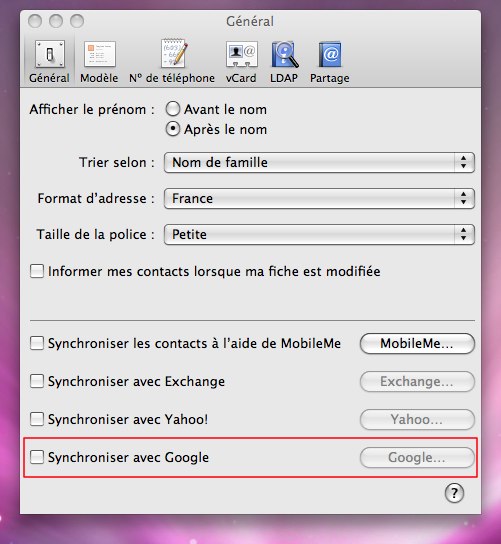Click the MobileMe… button
Image resolution: width=501 pixels, height=544 pixels.
[417, 343]
